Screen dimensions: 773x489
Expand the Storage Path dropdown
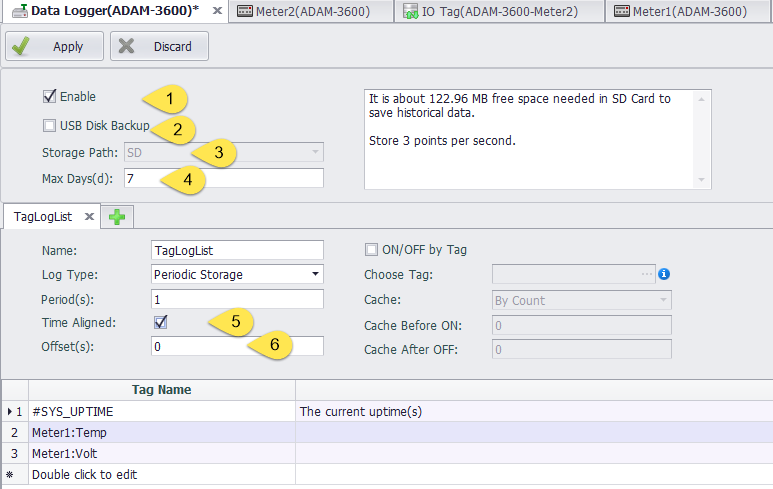315,152
